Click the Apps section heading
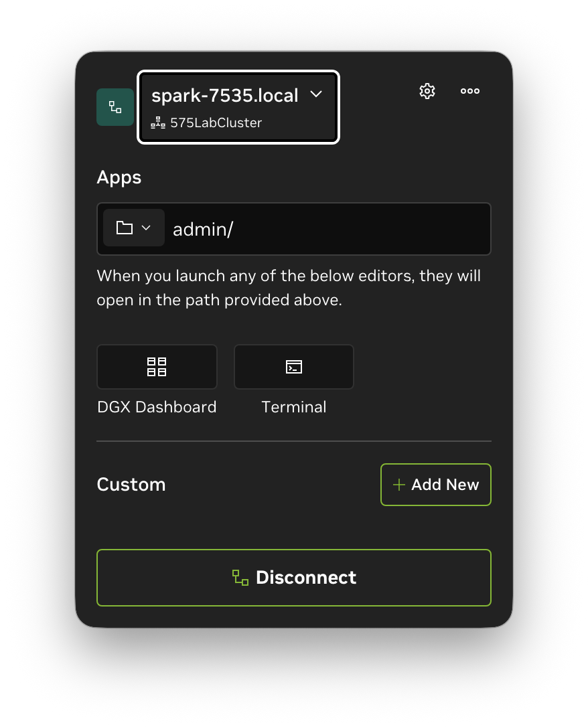This screenshot has width=588, height=727. click(x=119, y=178)
